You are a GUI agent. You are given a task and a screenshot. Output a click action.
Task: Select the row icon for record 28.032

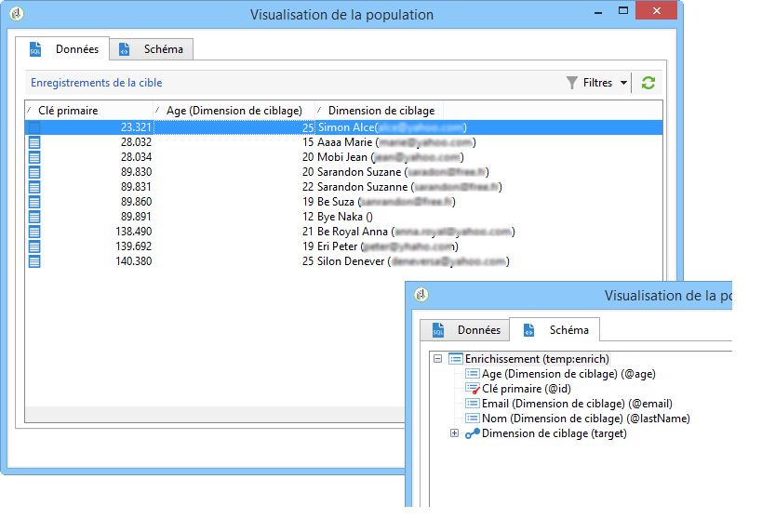point(34,142)
